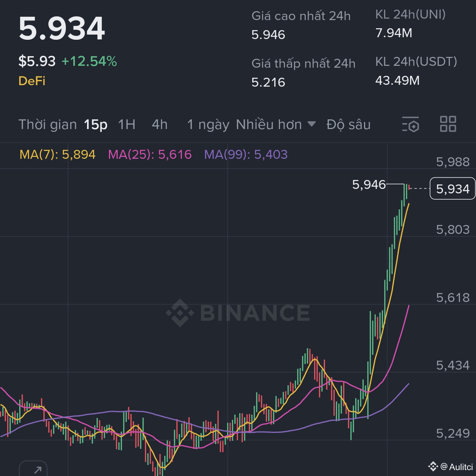Select the MA(99): 5,403 indicator label

pyautogui.click(x=246, y=154)
